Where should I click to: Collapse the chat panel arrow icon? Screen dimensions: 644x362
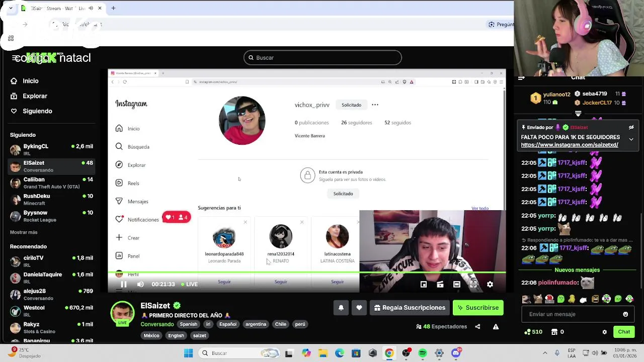point(521,78)
